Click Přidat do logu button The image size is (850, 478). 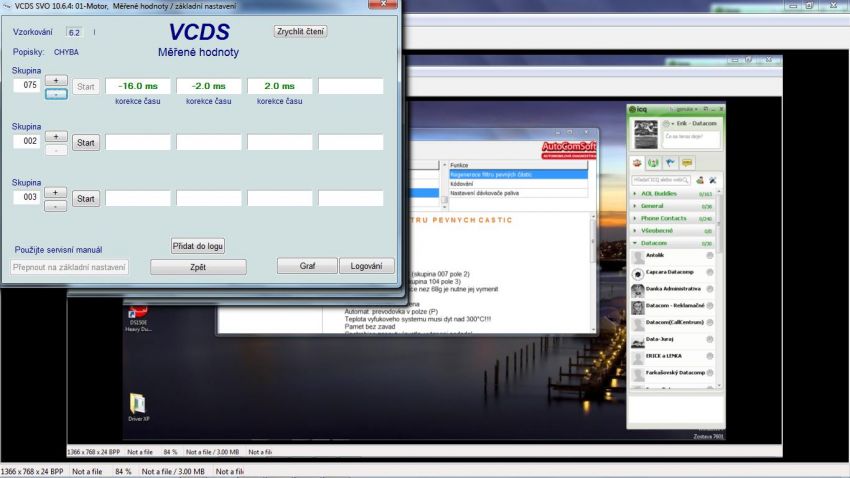[x=198, y=245]
